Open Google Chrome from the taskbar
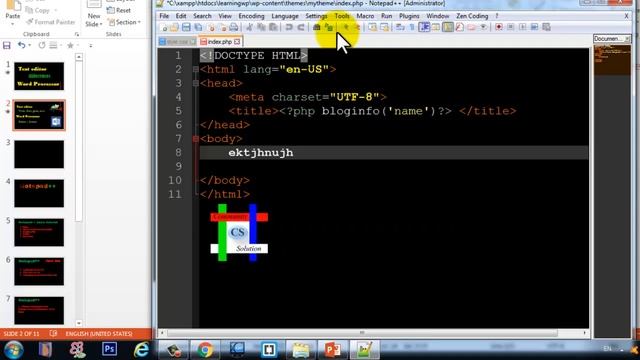 205,350
